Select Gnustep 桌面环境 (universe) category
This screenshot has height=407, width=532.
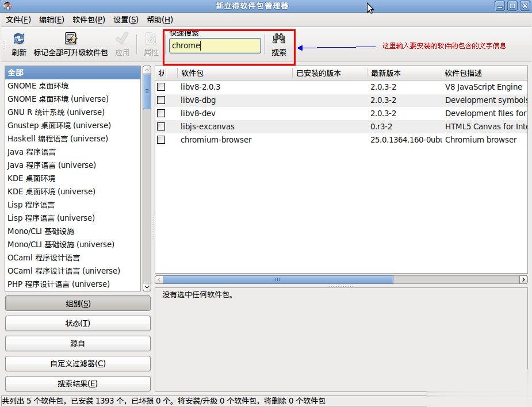tap(72, 125)
